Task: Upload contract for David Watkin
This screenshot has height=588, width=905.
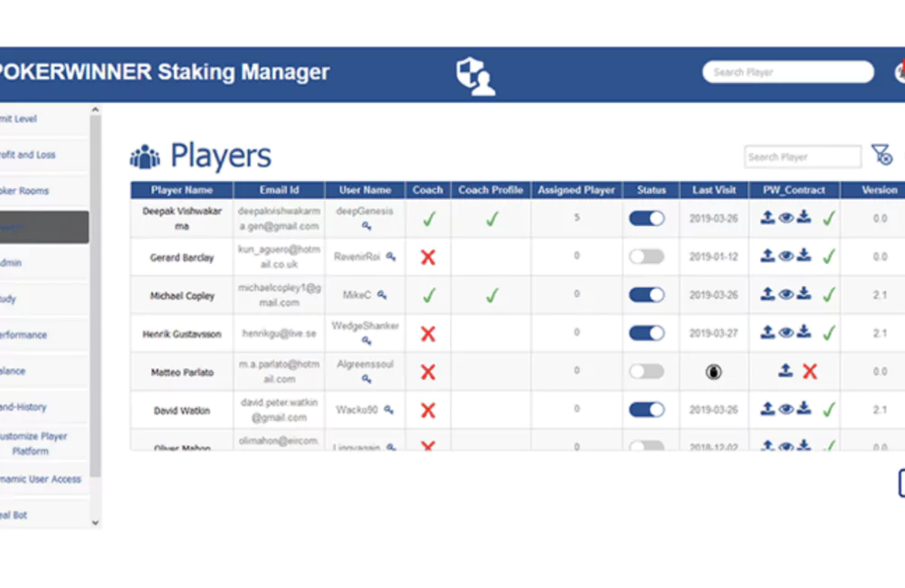Action: pos(767,409)
